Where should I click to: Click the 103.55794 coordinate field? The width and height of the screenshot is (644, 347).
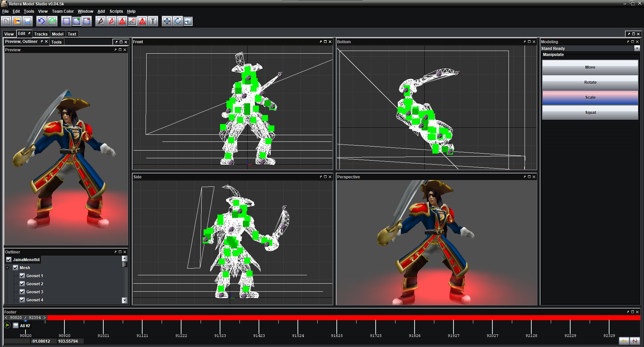coord(70,341)
